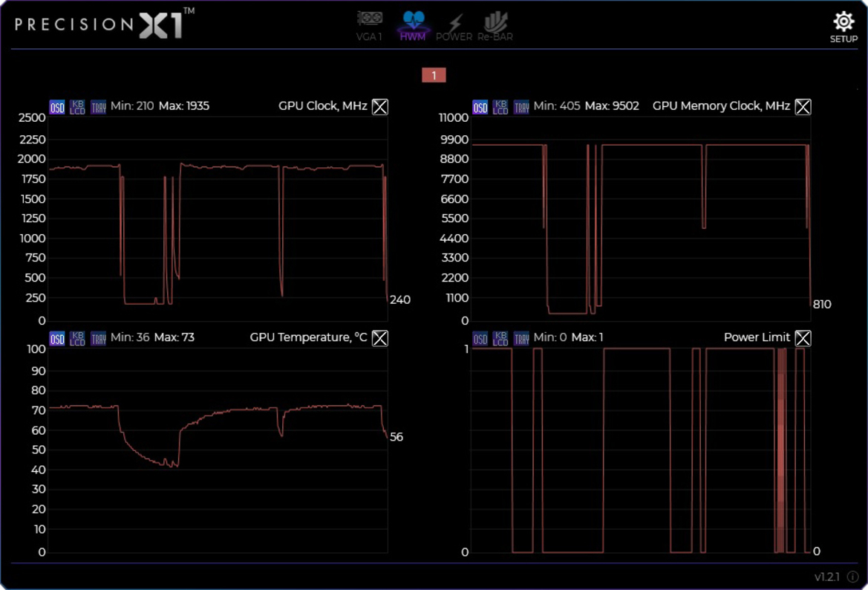Click current GPU clock reading 240
Viewport: 868px width, 590px height.
click(399, 299)
